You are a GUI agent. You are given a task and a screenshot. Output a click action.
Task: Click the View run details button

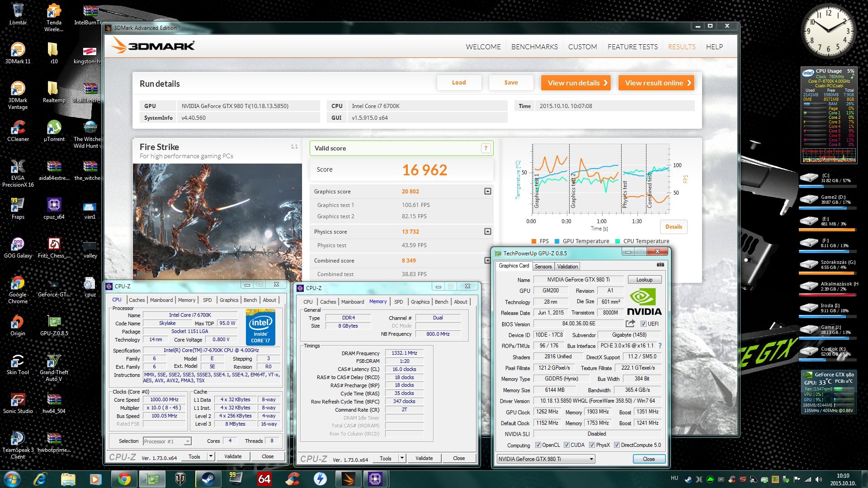576,83
